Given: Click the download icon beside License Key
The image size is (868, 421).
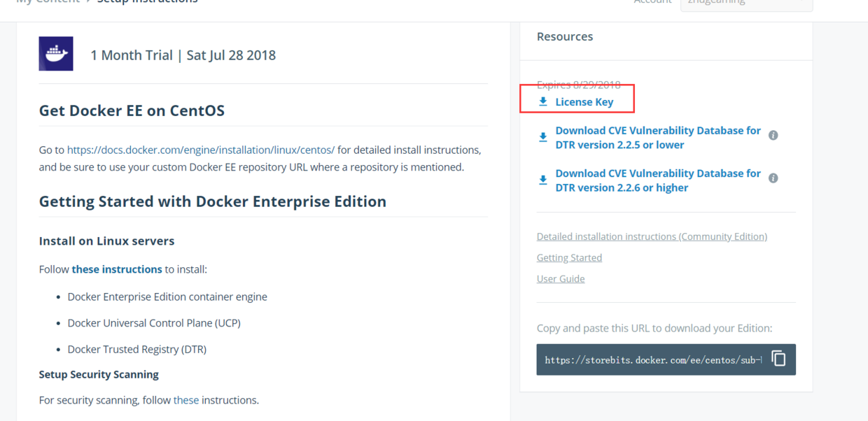Looking at the screenshot, I should pos(543,102).
